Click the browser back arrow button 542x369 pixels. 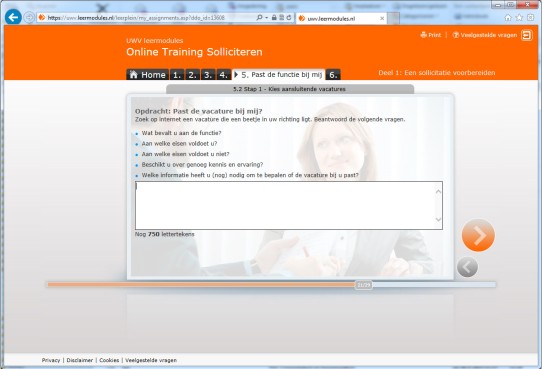(13, 17)
